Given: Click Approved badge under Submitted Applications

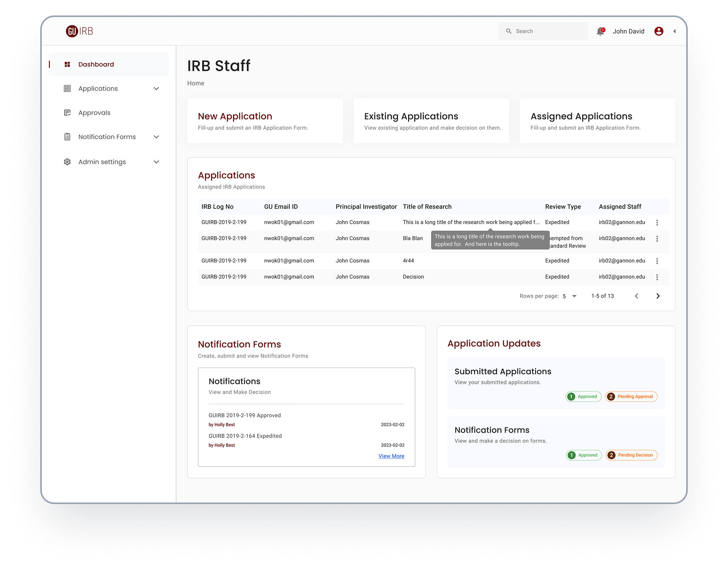Looking at the screenshot, I should (x=583, y=397).
